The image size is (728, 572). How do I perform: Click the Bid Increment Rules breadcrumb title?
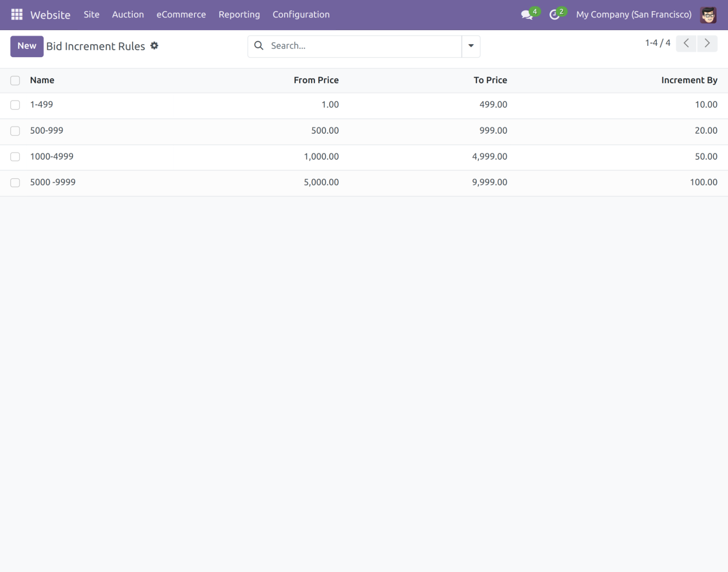(95, 46)
